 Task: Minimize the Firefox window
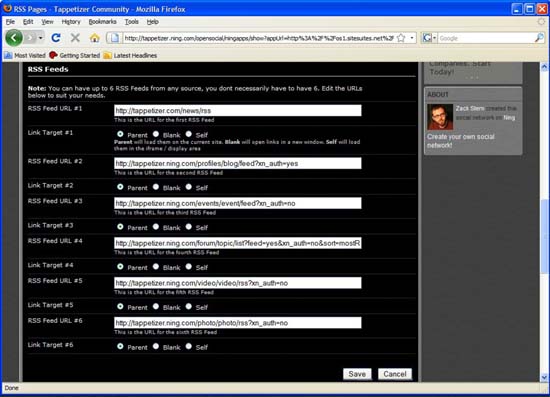click(x=517, y=9)
